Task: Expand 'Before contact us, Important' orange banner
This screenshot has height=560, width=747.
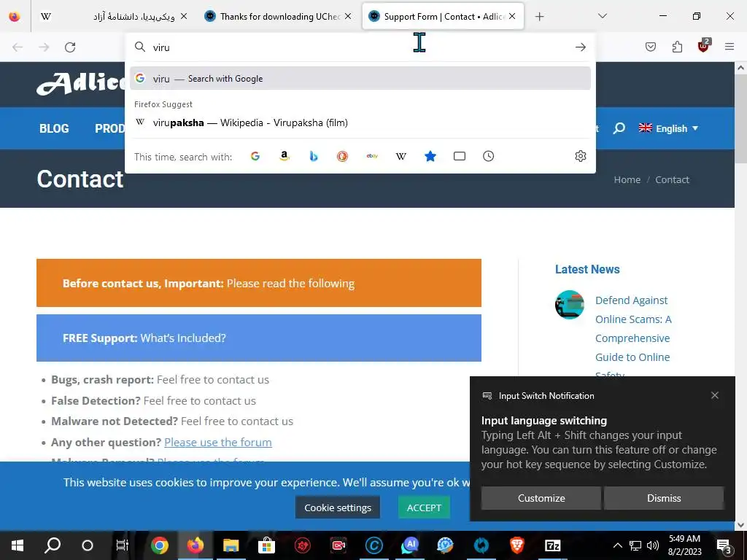Action: point(259,283)
